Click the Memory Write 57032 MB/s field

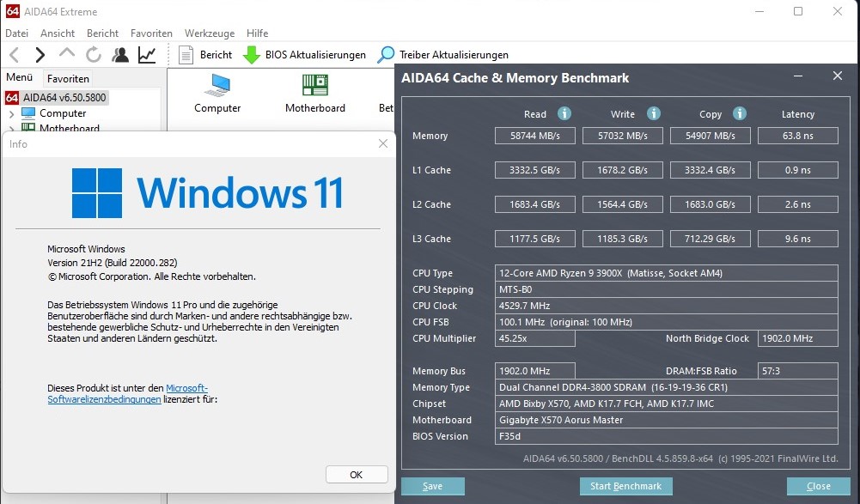623,136
